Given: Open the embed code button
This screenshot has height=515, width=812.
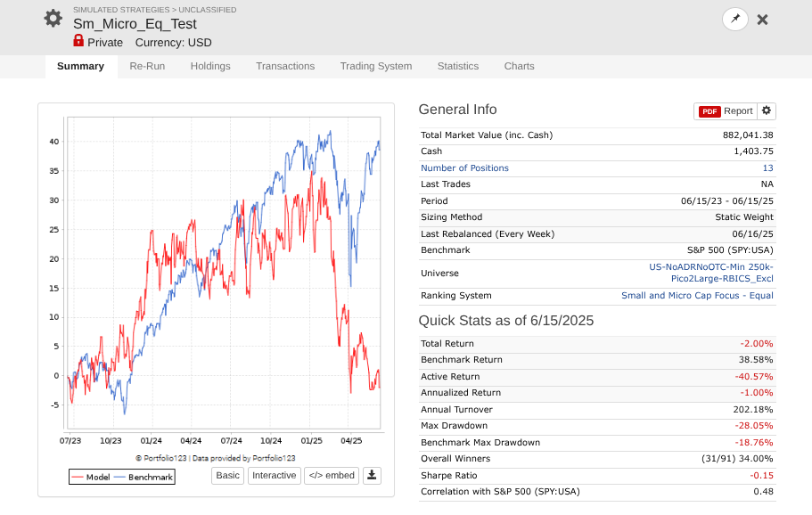Looking at the screenshot, I should (x=332, y=475).
